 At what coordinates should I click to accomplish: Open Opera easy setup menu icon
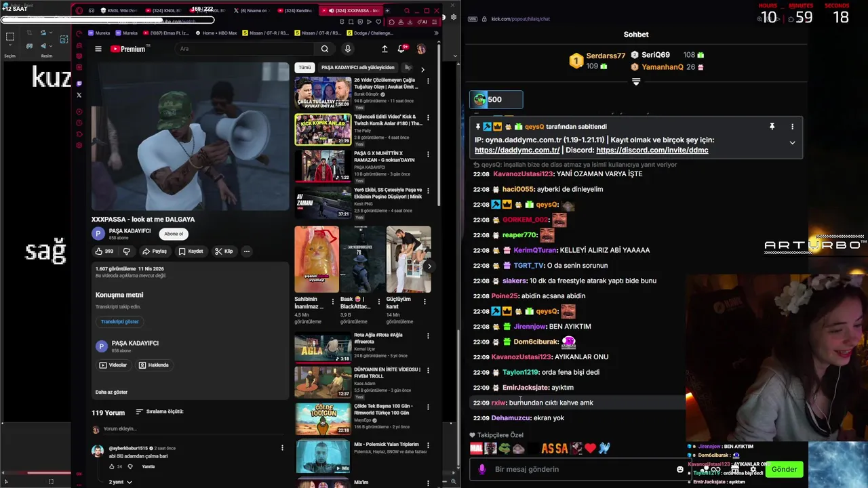435,22
